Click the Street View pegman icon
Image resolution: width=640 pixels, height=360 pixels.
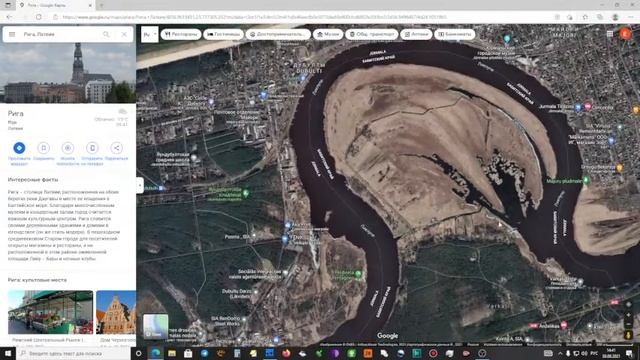tap(629, 335)
